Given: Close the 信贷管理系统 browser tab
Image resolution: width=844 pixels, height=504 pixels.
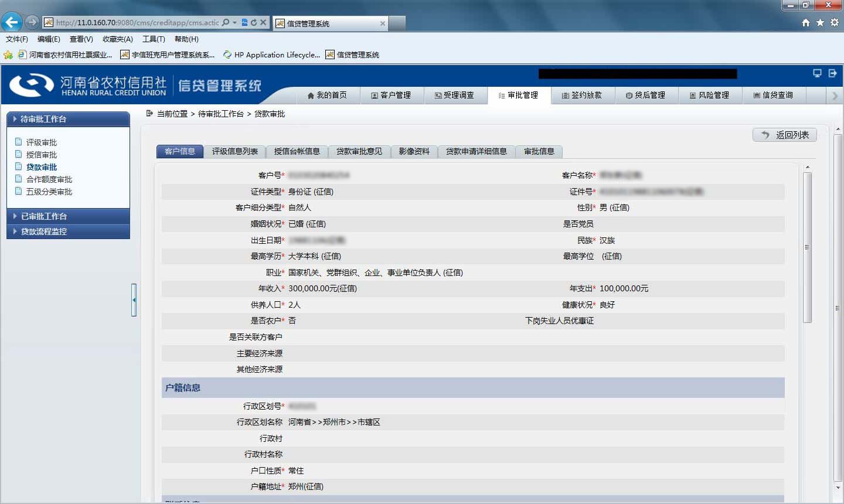Looking at the screenshot, I should (383, 23).
